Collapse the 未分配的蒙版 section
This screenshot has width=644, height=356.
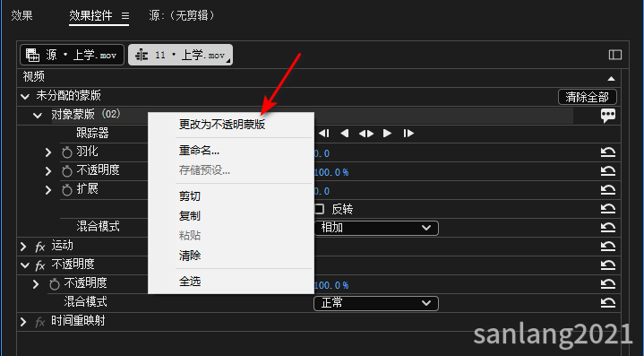(25, 97)
